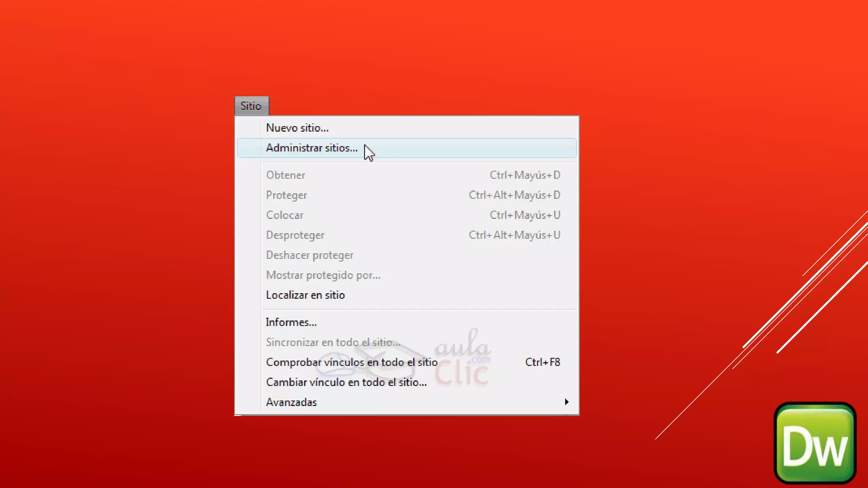The height and width of the screenshot is (488, 868).
Task: Click Ctrl+Mayús+D shortcut text
Action: (525, 175)
